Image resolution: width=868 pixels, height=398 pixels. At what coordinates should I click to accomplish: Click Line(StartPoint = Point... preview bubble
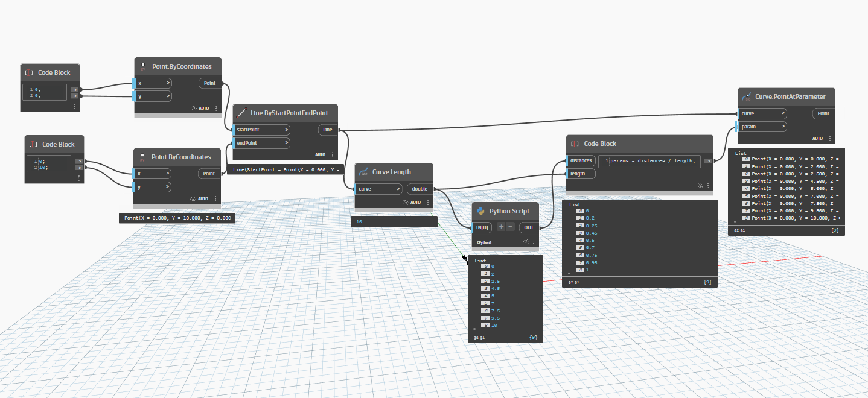[286, 169]
